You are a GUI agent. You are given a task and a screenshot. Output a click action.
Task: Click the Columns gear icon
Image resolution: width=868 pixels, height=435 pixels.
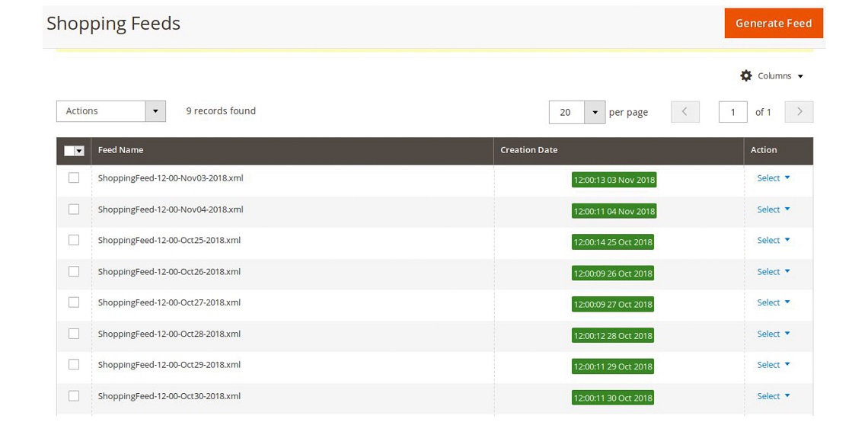pyautogui.click(x=746, y=75)
